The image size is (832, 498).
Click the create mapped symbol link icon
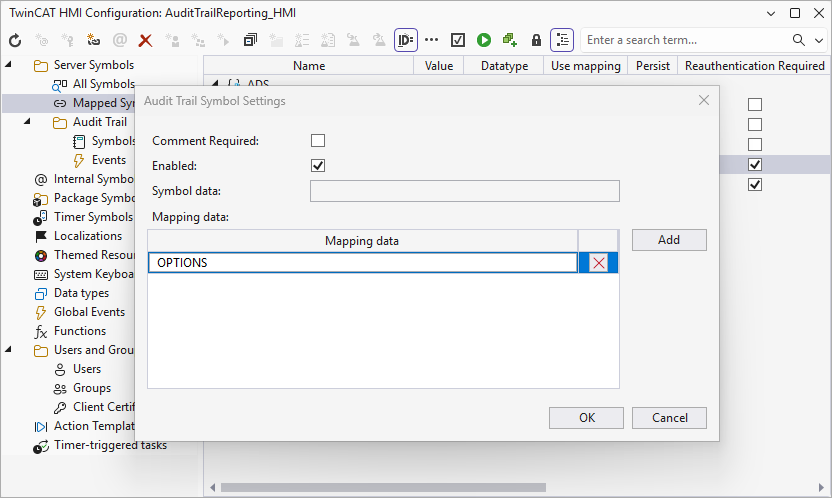[x=93, y=40]
